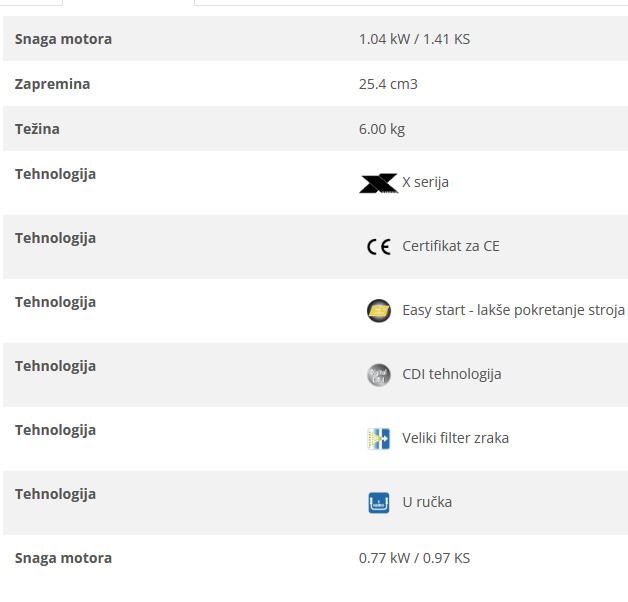
Task: Select the 0.77 kW / 0.97 KS value
Action: [x=414, y=558]
